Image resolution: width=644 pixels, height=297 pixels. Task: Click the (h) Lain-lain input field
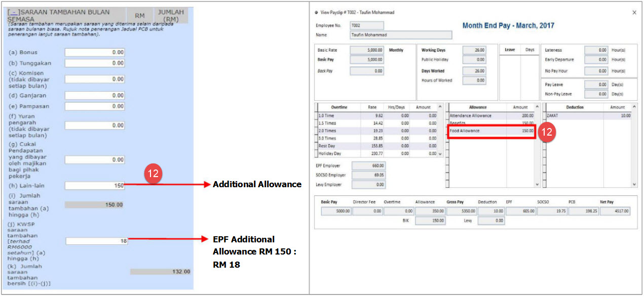(x=95, y=186)
